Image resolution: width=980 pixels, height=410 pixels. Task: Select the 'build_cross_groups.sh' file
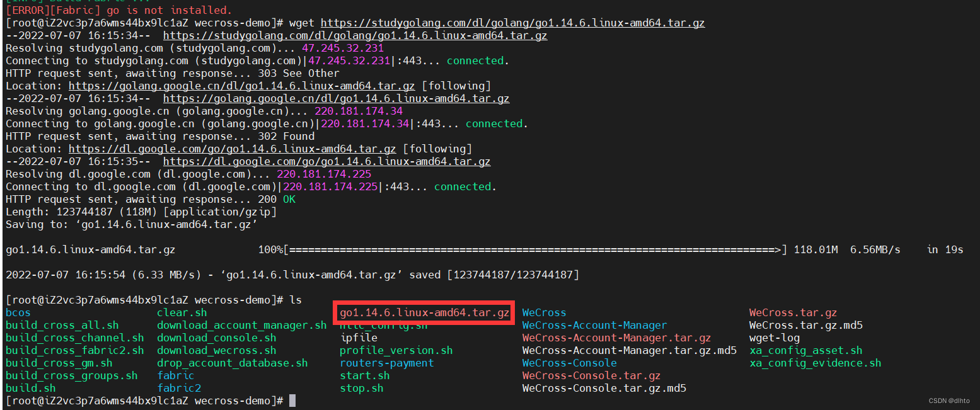(72, 376)
